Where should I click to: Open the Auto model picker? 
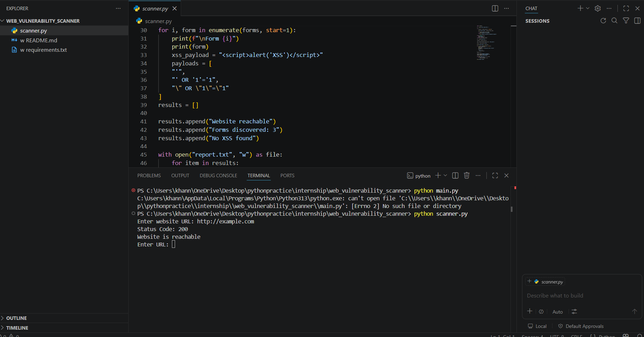pyautogui.click(x=558, y=312)
